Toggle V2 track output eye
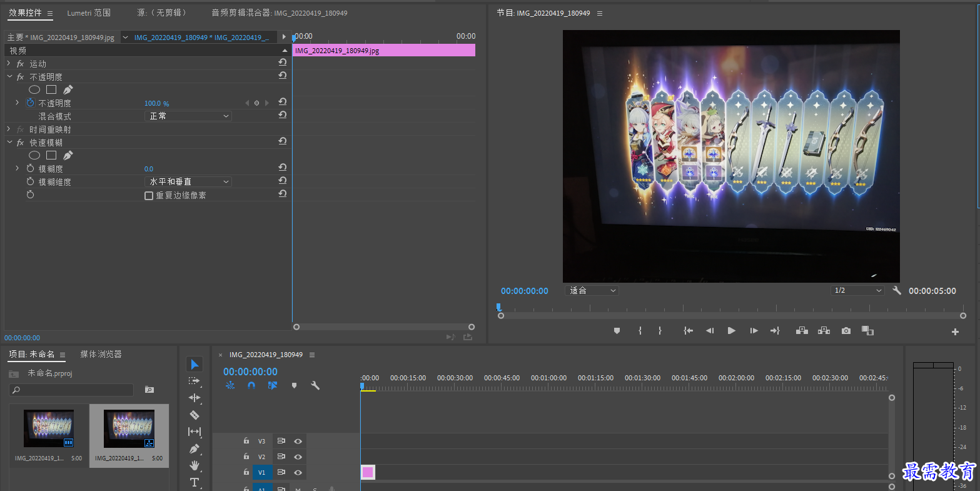The image size is (980, 491). coord(298,457)
